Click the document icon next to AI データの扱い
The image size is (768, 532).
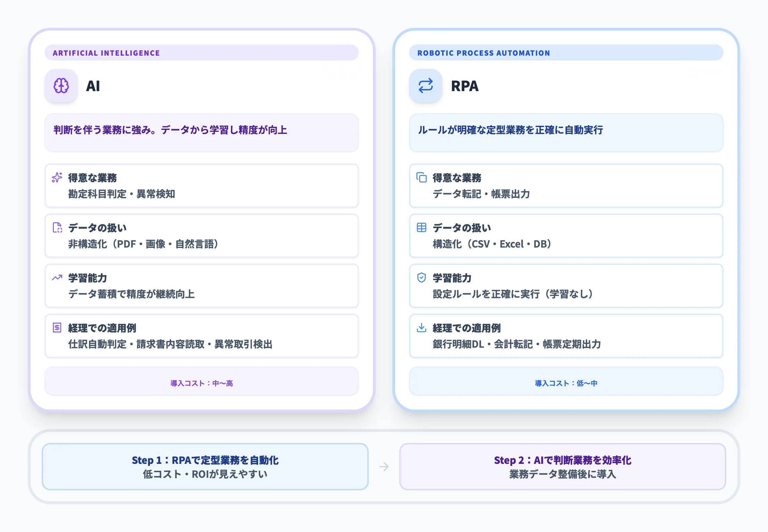57,228
